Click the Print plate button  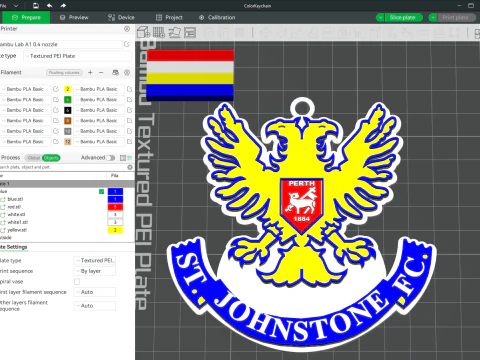click(x=456, y=18)
